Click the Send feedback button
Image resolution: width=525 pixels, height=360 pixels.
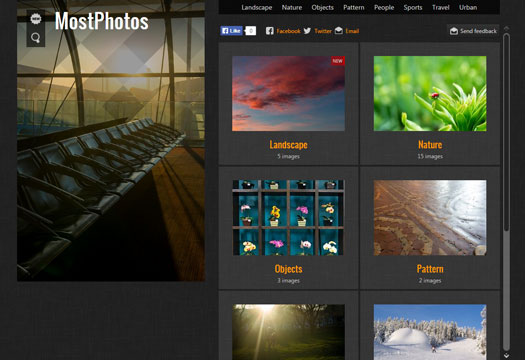(473, 31)
